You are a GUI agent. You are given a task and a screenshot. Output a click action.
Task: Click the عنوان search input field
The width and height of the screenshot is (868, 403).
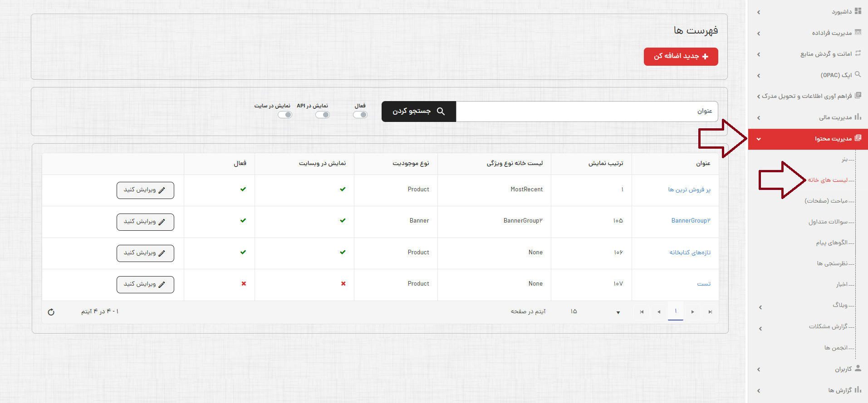click(586, 112)
